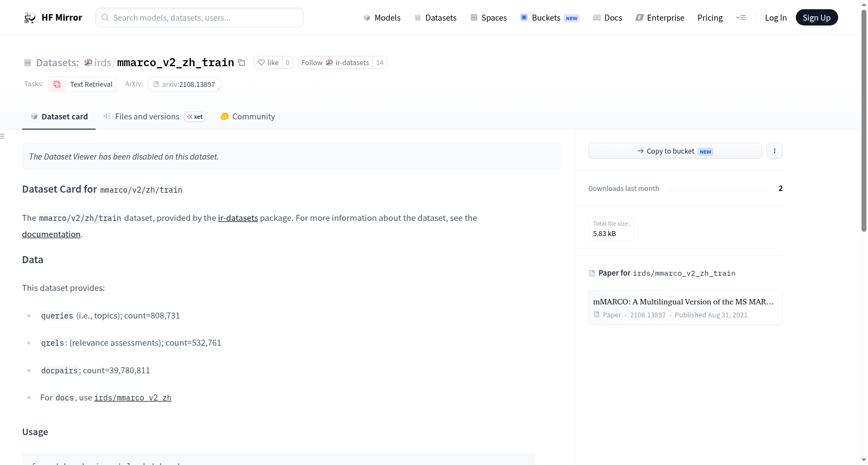This screenshot has width=868, height=465.
Task: Open the Models page
Action: click(x=382, y=18)
